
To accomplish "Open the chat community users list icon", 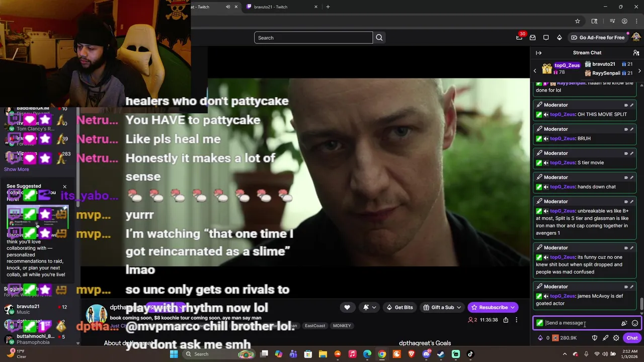I will 636,53.
